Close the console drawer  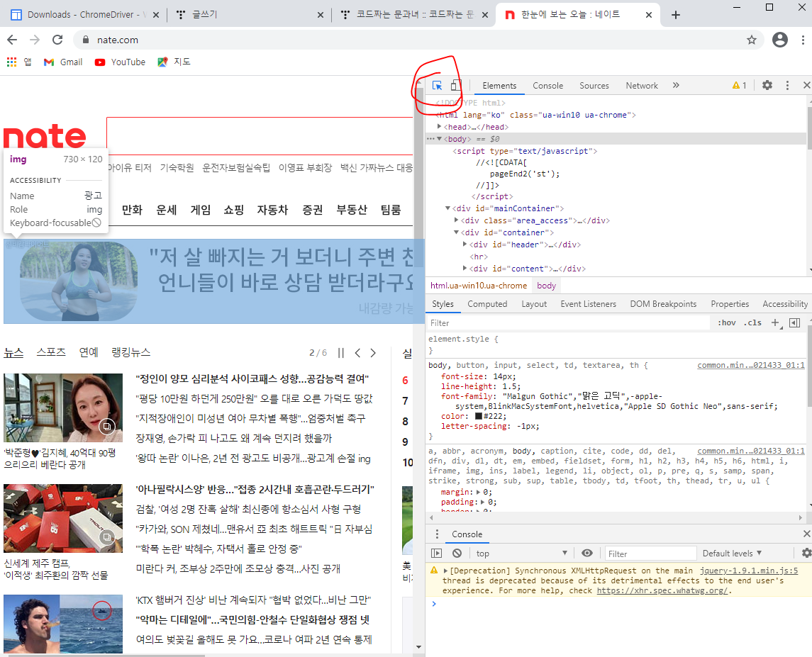[806, 533]
